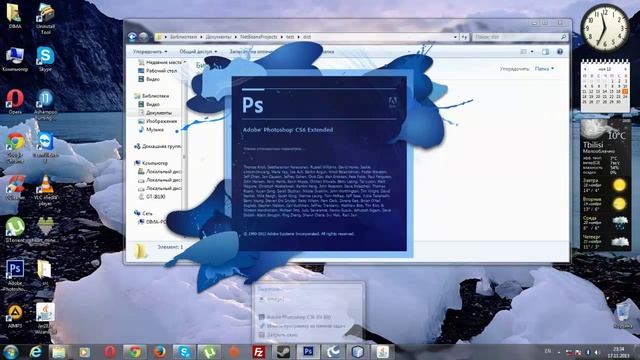Launch Uninstall Tool desktop shortcut

45,18
